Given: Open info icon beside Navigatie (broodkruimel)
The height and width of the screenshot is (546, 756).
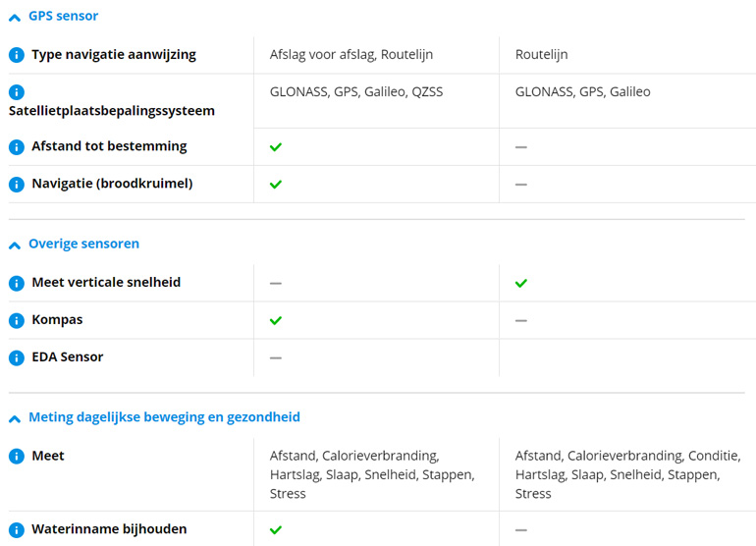Looking at the screenshot, I should (17, 185).
